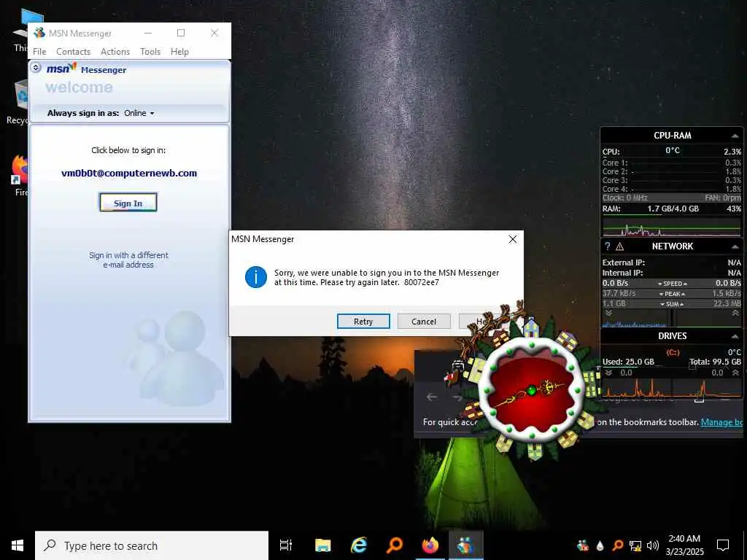Screen dimensions: 747x560
Task: Open File Explorer from the taskbar
Action: [x=322, y=545]
